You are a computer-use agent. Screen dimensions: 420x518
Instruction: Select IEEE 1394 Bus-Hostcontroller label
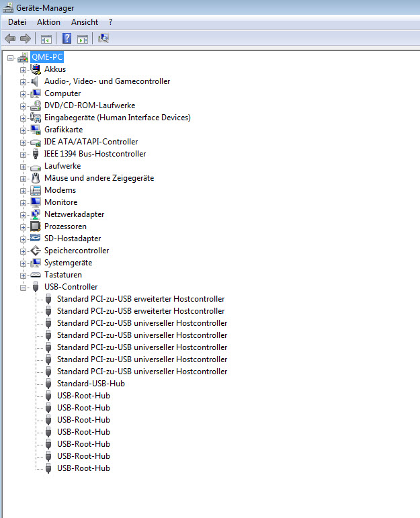[x=95, y=154]
